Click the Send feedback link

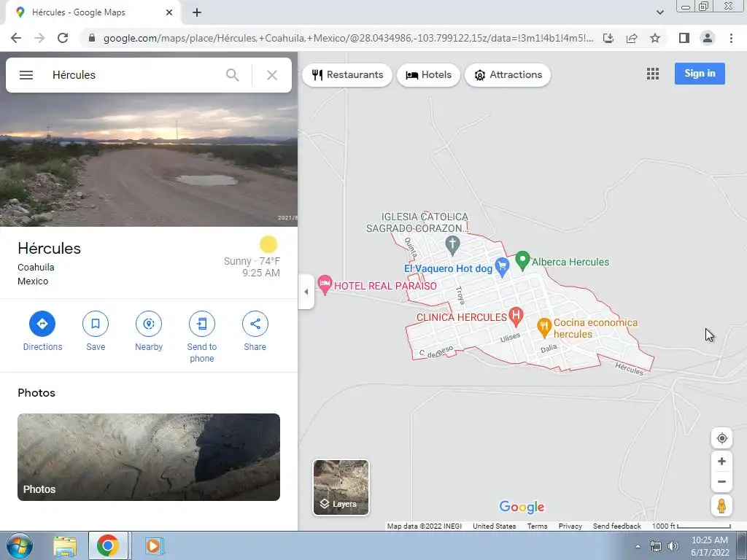[616, 526]
